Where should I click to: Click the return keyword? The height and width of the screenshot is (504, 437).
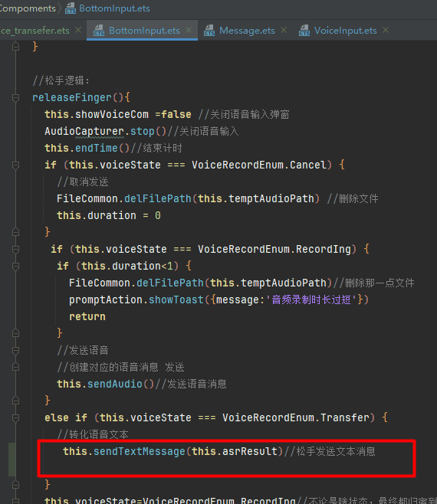pyautogui.click(x=87, y=316)
